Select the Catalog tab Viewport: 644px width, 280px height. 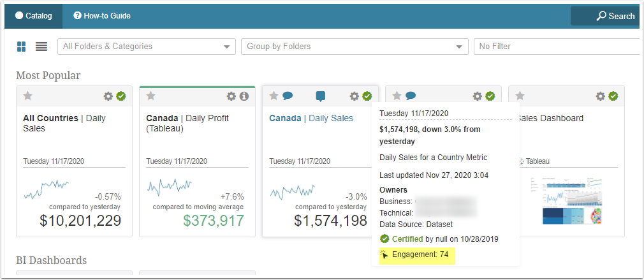pos(33,15)
